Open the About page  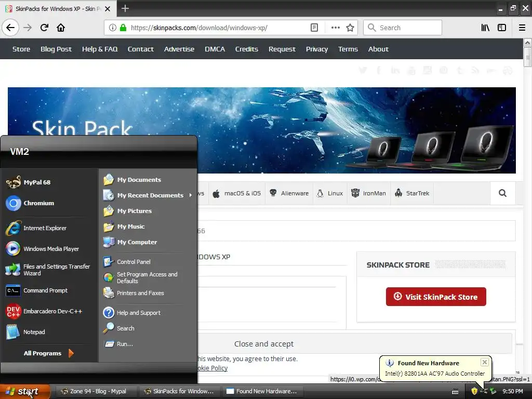pyautogui.click(x=378, y=49)
